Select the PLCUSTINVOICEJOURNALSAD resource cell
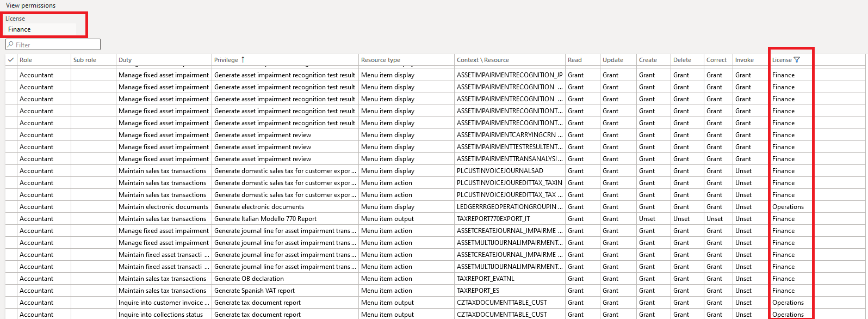This screenshot has height=319, width=868. (510, 171)
